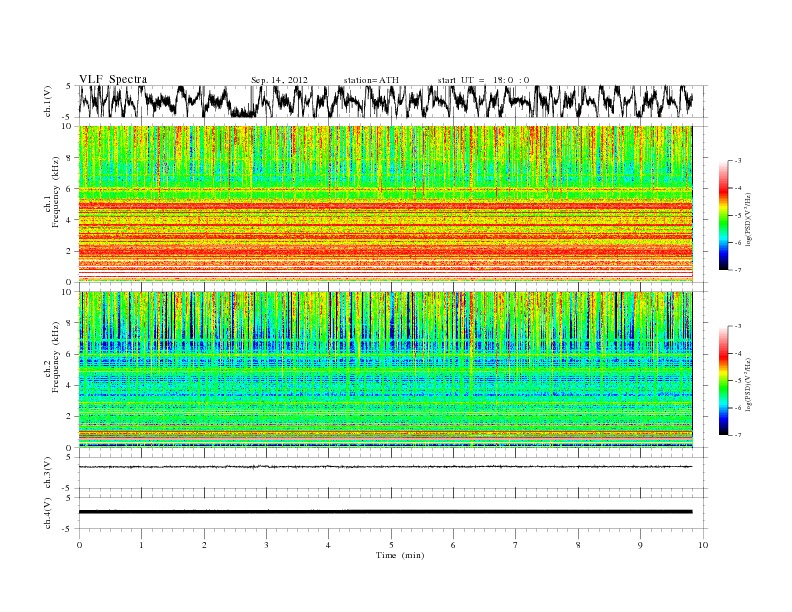The width and height of the screenshot is (792, 612).
Task: Click the ch.3(V) flat trace line
Action: pyautogui.click(x=386, y=467)
